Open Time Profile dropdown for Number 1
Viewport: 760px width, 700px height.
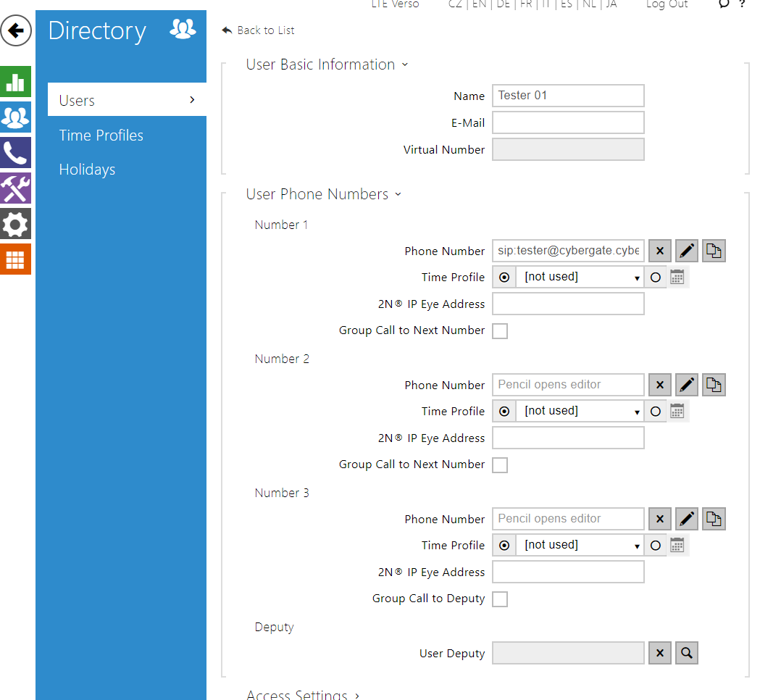(x=580, y=277)
